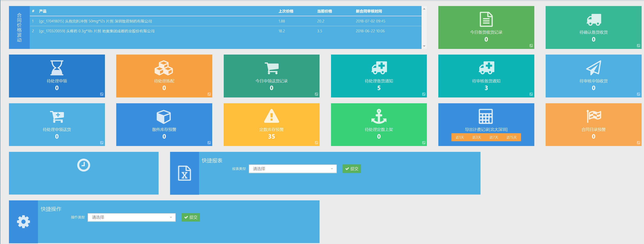
Task: Open link arrow on 今日备货收货记录 tile
Action: pos(531,46)
